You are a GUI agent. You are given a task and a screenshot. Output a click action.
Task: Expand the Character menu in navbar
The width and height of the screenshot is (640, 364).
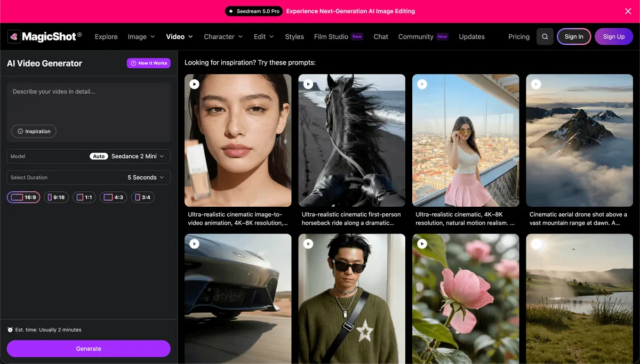pos(223,37)
